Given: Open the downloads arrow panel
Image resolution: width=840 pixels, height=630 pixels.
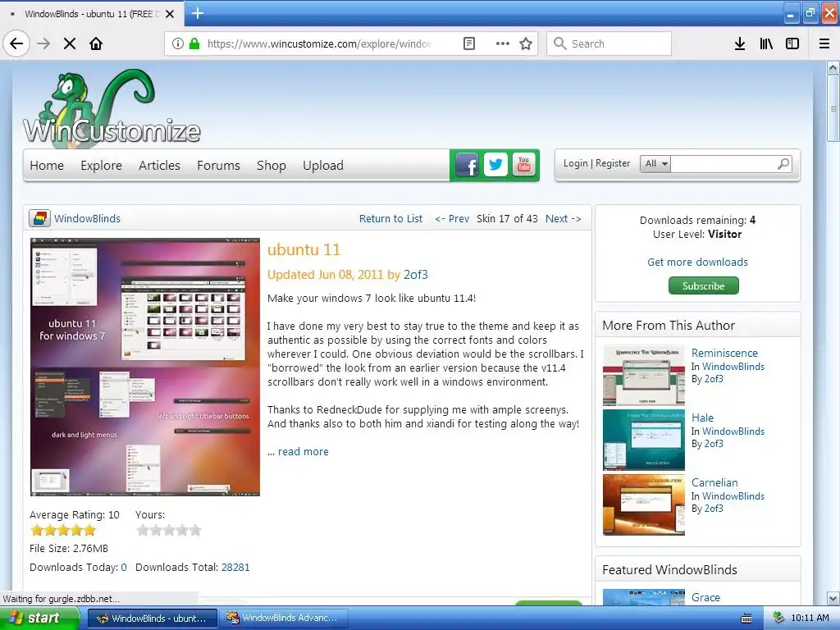Looking at the screenshot, I should click(x=740, y=43).
